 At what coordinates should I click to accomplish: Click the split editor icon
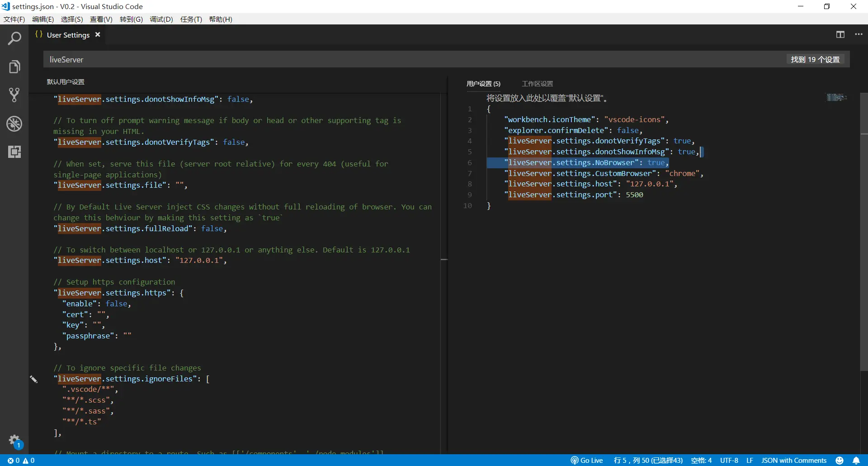[x=840, y=34]
